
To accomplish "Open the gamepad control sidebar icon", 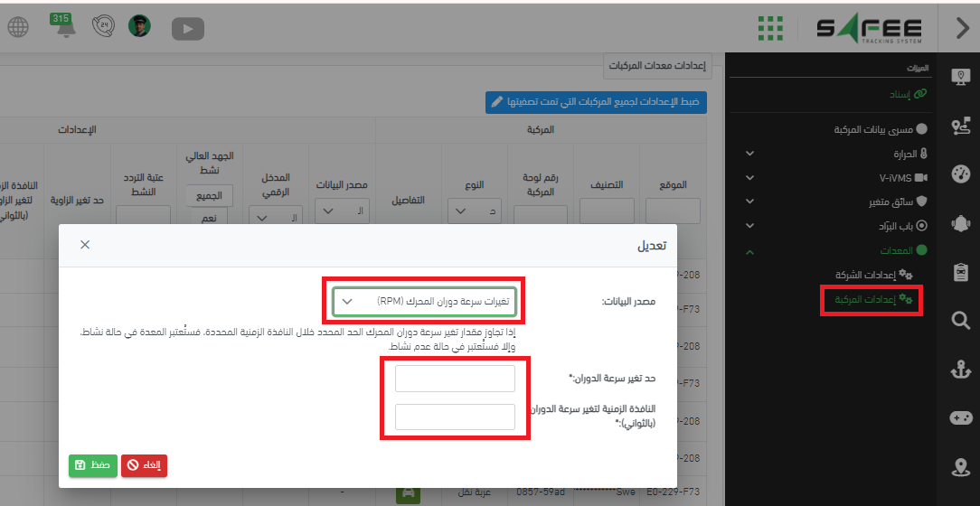I will coord(960,418).
